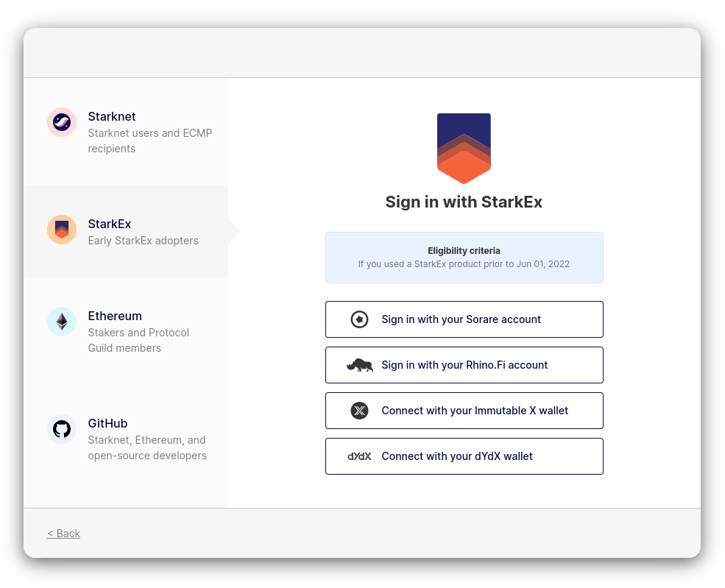Click the Sign in with StarkEx heading
Viewport: 725px width, 588px height.
(464, 202)
